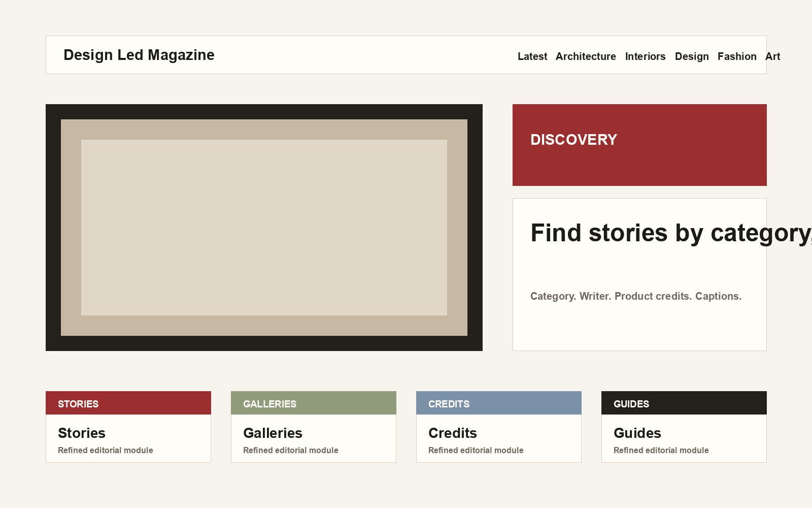Open the Architecture section
The image size is (812, 508).
pos(586,56)
